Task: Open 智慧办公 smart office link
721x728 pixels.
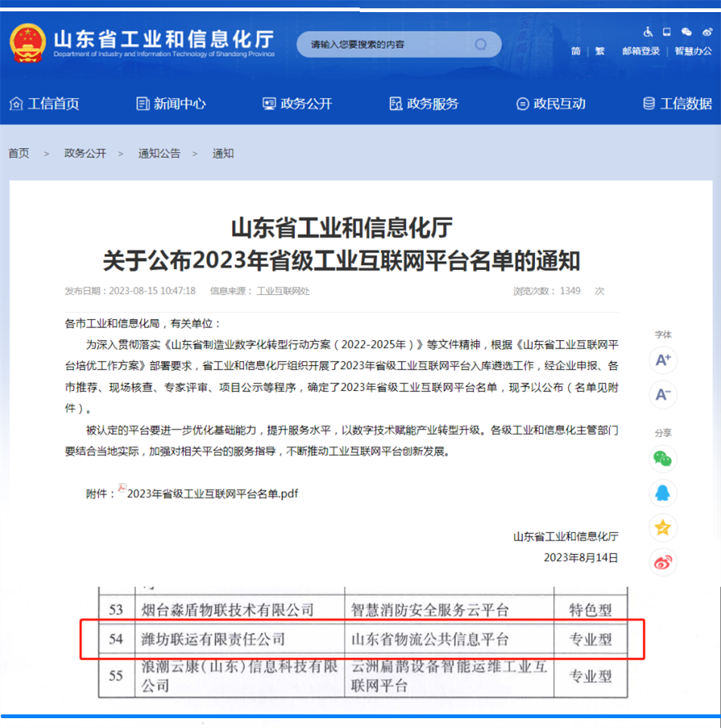Action: (693, 51)
